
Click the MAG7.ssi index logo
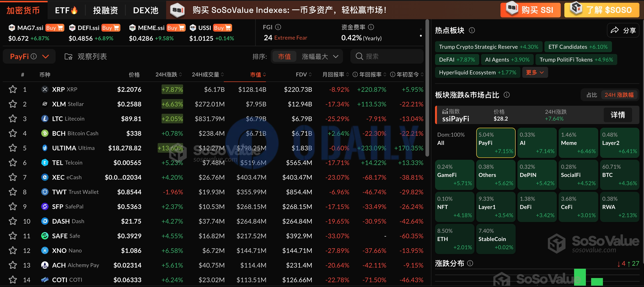pyautogui.click(x=12, y=27)
